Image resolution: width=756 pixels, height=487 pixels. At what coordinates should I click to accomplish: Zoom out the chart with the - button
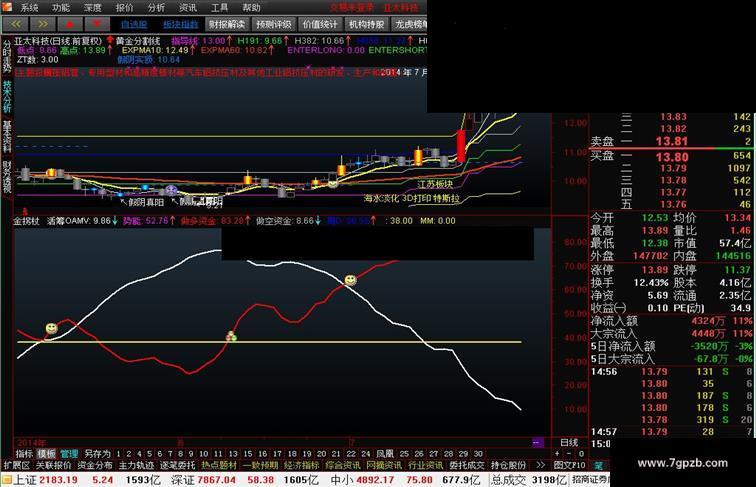coord(569,454)
